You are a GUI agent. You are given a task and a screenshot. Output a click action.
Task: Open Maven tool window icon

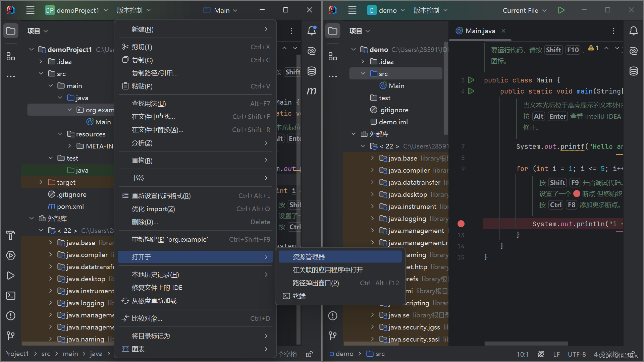click(x=312, y=91)
